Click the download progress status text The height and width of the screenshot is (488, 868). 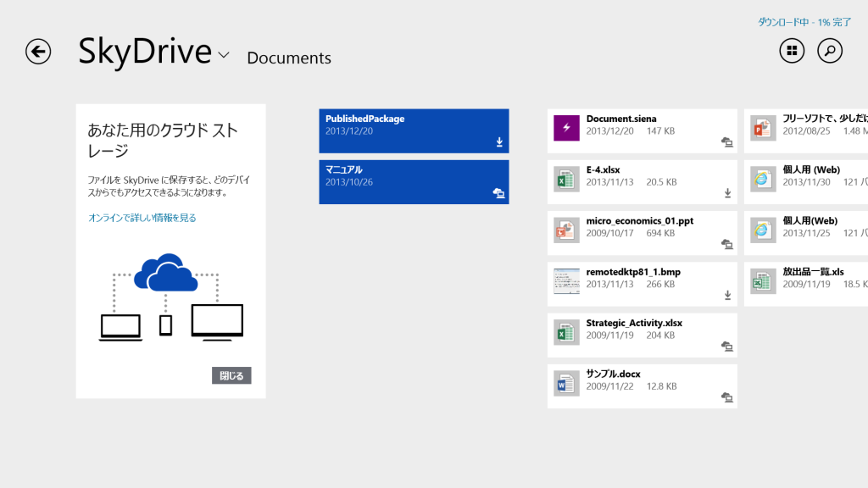click(x=804, y=22)
